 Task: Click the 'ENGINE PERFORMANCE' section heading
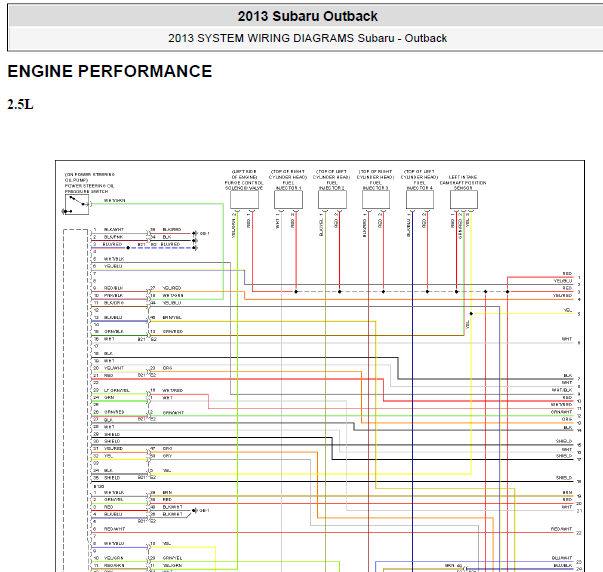[110, 71]
